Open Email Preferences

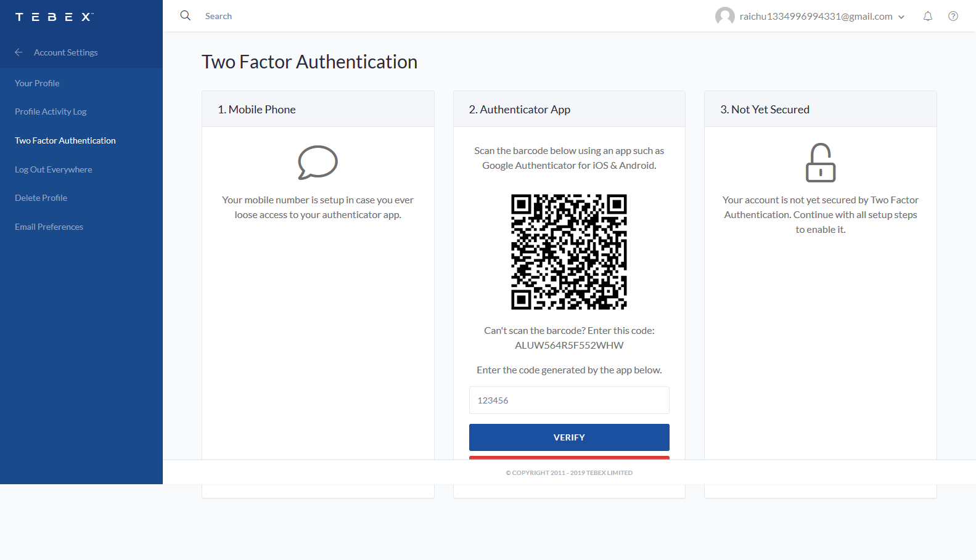[49, 227]
